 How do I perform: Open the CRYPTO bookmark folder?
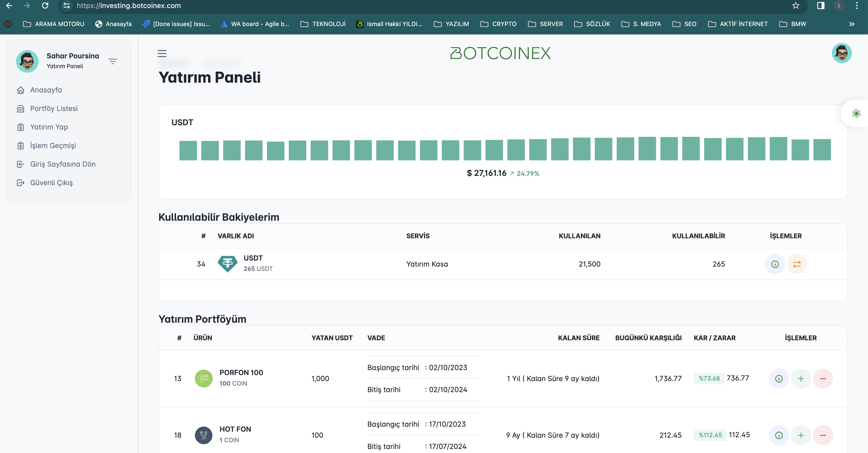coord(498,24)
